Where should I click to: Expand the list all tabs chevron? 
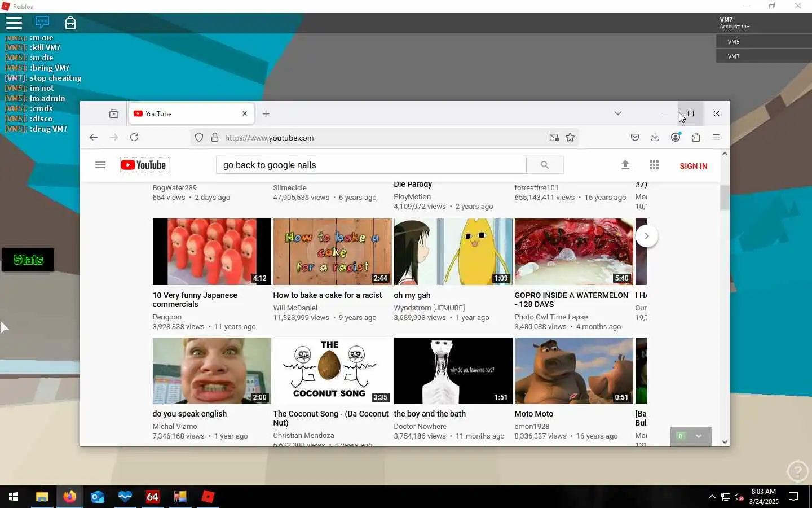coord(618,113)
